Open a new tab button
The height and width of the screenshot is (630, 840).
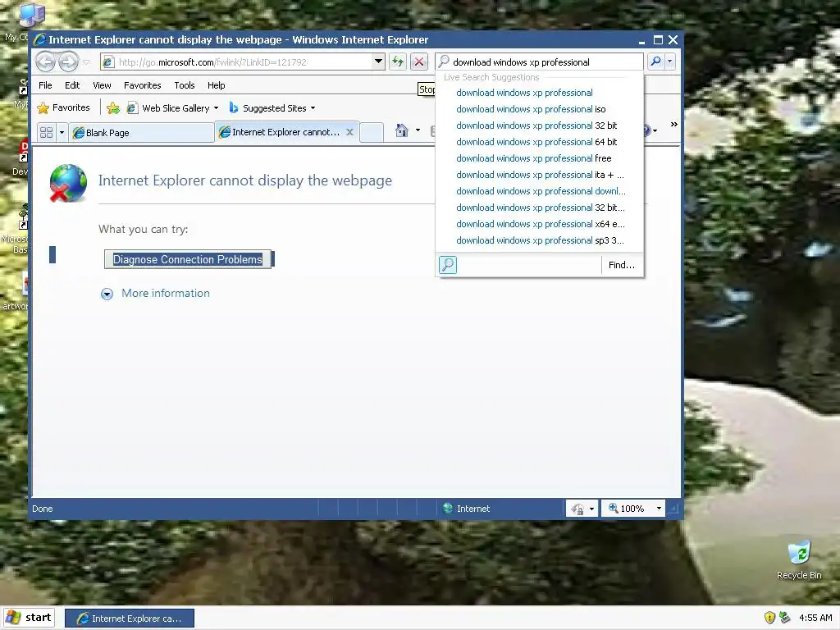pos(372,132)
